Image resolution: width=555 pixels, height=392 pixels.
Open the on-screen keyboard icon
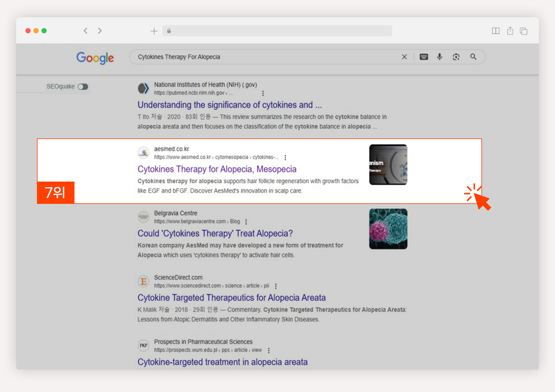pos(424,57)
